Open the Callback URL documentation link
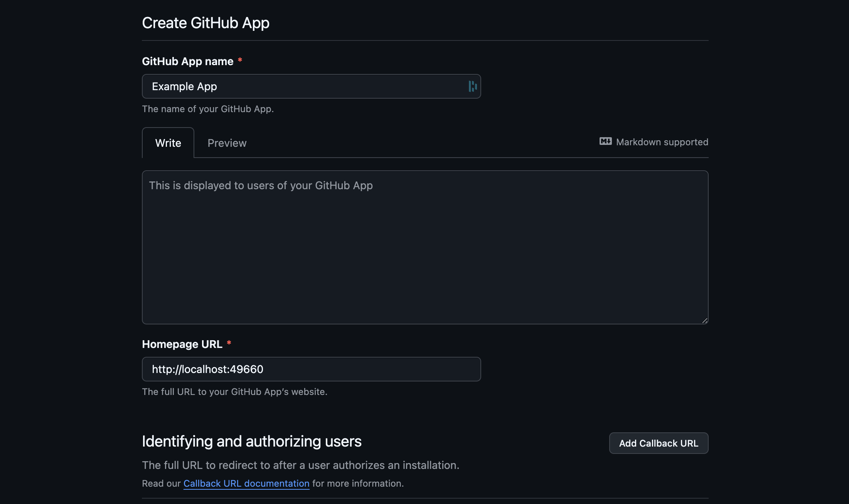The width and height of the screenshot is (849, 504). tap(246, 483)
